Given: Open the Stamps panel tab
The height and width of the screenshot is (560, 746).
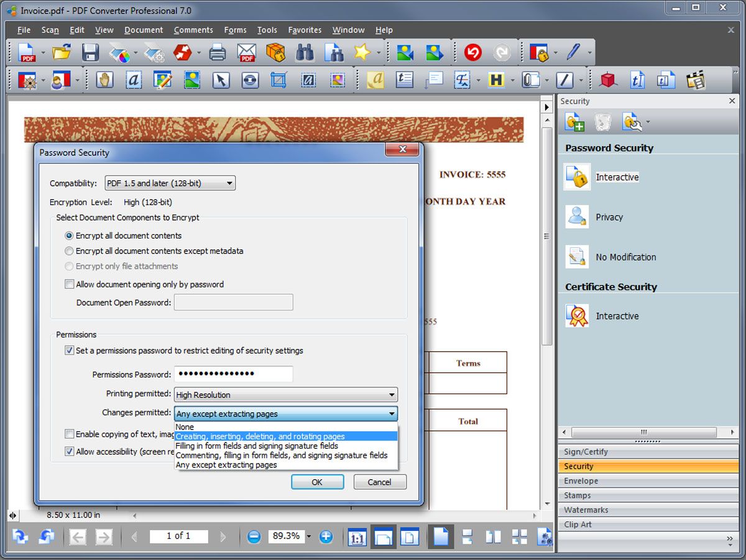Looking at the screenshot, I should [x=648, y=495].
